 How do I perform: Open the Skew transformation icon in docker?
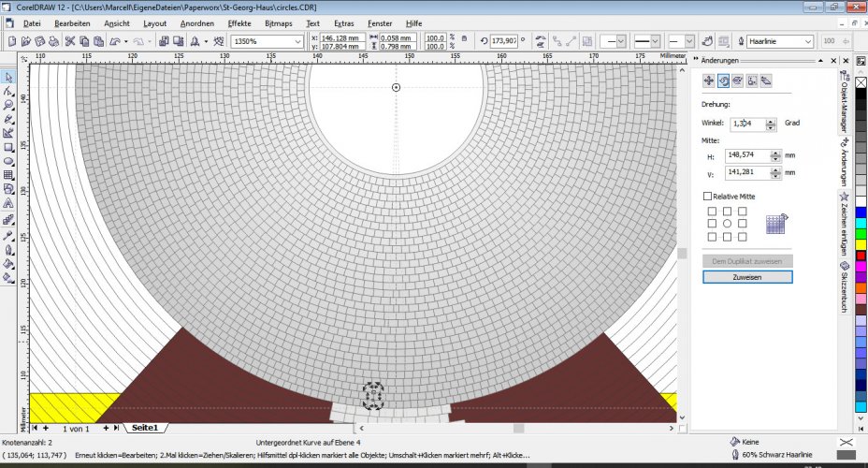(766, 80)
